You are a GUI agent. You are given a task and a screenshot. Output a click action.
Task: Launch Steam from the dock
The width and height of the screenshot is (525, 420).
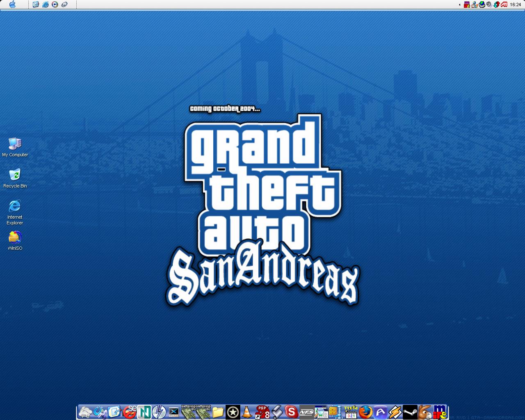[x=410, y=412]
